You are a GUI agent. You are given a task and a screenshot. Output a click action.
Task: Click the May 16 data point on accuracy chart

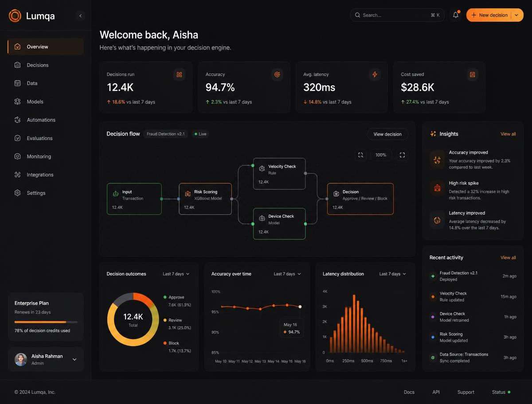[300, 307]
